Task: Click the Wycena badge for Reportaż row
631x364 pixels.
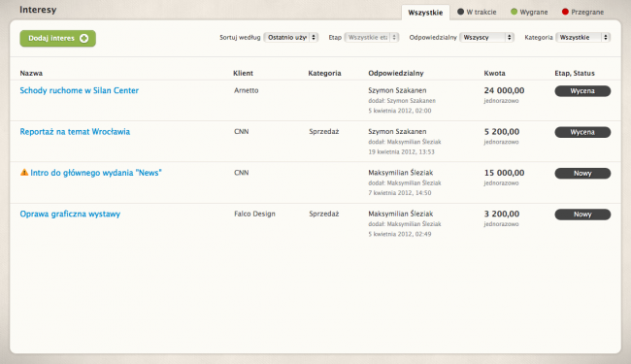Action: coord(582,132)
